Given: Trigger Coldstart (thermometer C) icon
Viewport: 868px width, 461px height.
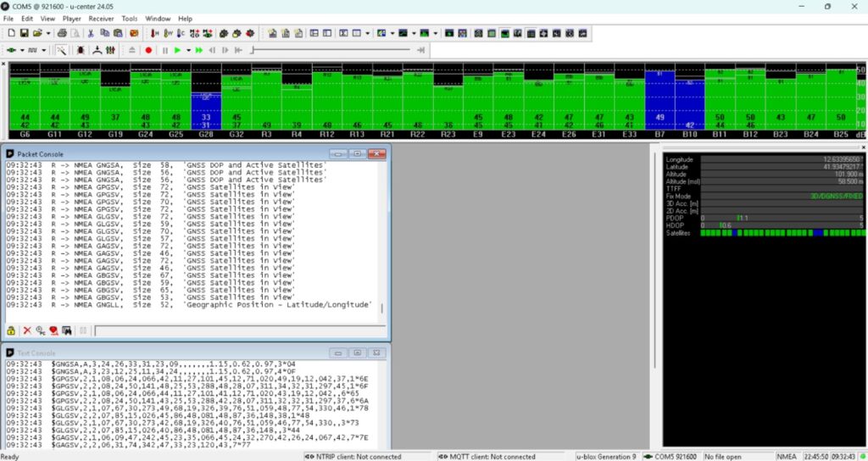Looking at the screenshot, I should pos(181,33).
